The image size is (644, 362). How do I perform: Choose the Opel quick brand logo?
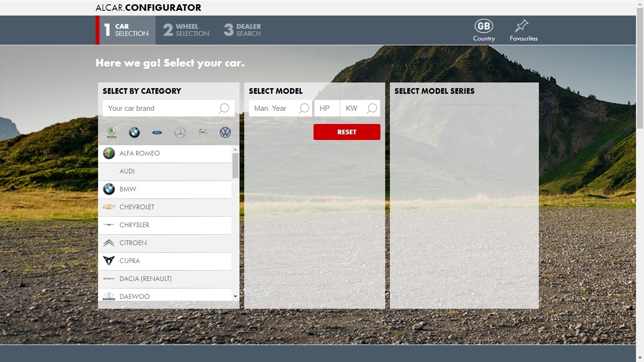coord(203,132)
